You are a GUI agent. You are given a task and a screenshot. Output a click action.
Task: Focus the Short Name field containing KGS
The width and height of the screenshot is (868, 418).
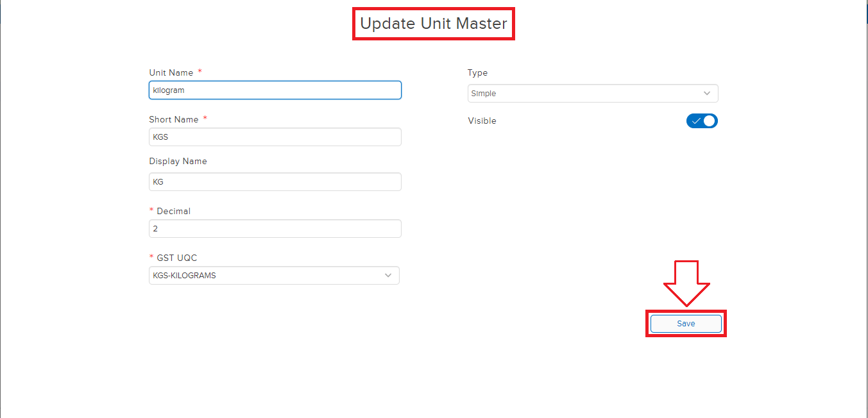pyautogui.click(x=275, y=137)
